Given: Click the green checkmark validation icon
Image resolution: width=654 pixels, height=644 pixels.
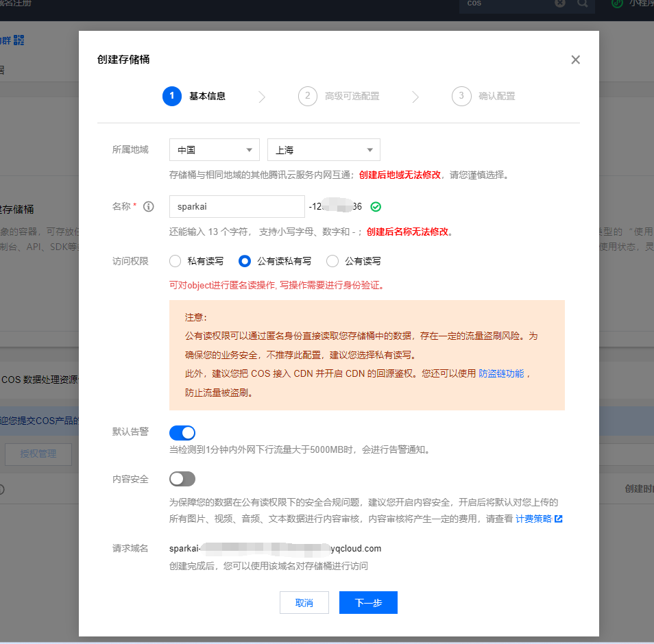Looking at the screenshot, I should pos(376,206).
